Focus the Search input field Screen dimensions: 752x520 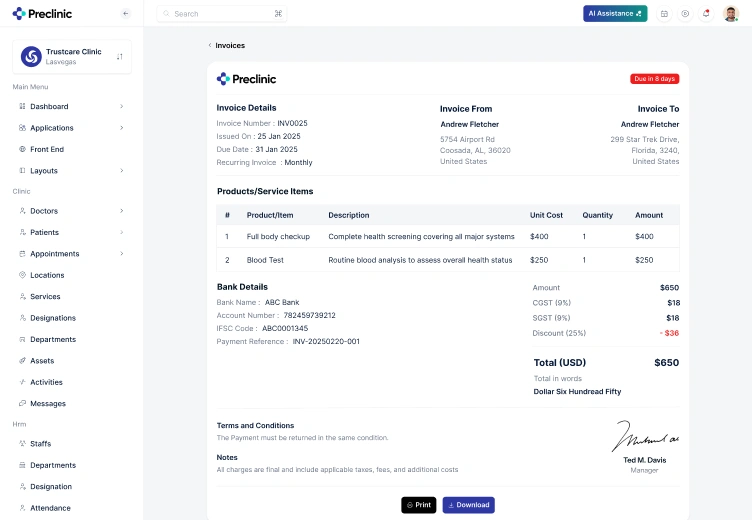[x=222, y=14]
